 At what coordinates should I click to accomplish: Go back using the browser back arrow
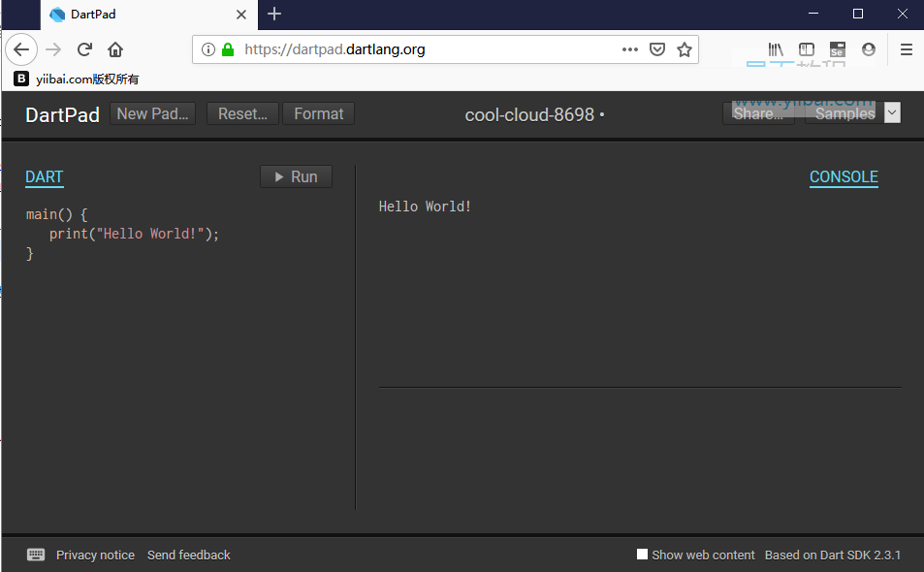(21, 49)
